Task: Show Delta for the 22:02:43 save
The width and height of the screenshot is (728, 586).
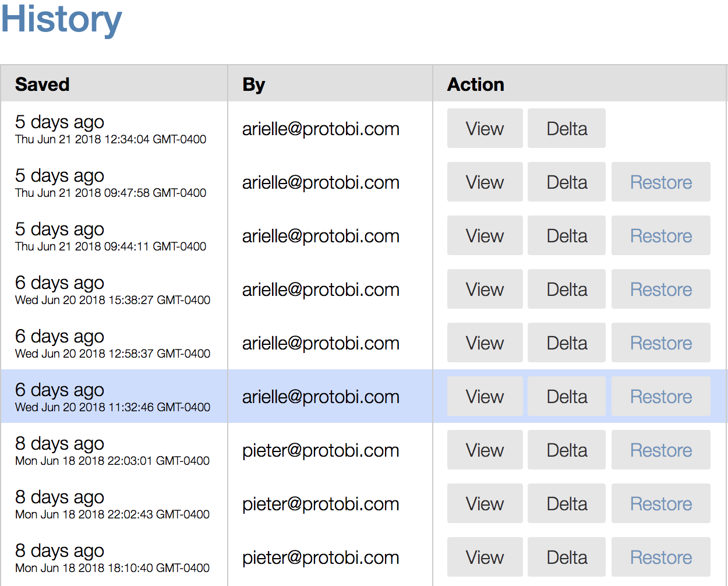Action: 567,503
